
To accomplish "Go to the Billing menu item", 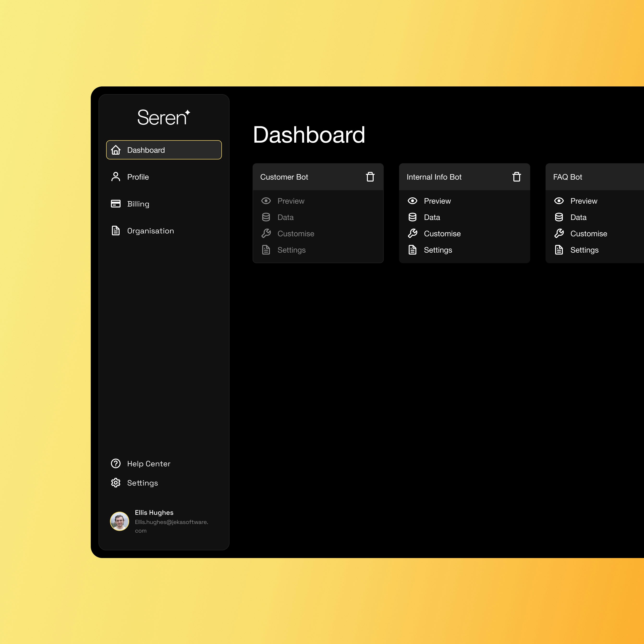I will pos(138,204).
